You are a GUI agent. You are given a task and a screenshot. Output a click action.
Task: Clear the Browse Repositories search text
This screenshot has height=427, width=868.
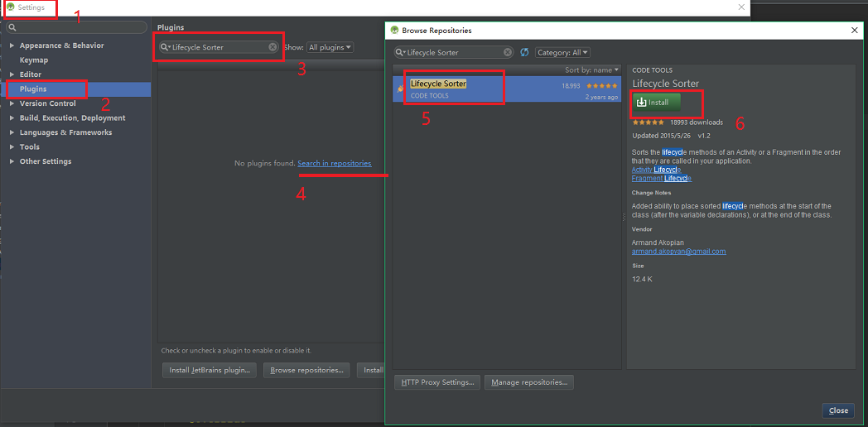point(508,52)
